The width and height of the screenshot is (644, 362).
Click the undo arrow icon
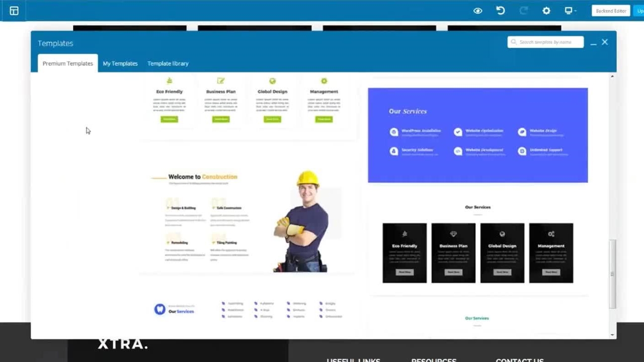pyautogui.click(x=500, y=11)
